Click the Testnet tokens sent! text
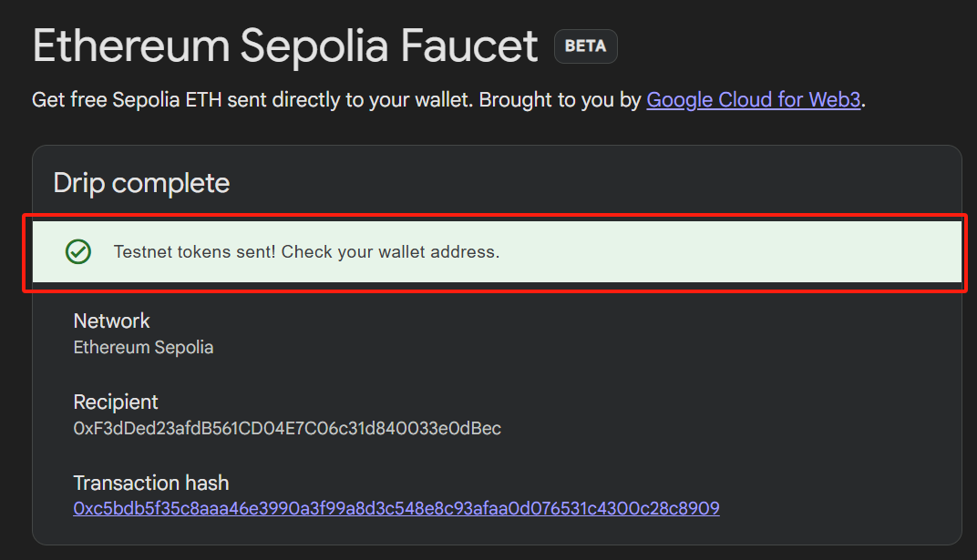 (194, 251)
